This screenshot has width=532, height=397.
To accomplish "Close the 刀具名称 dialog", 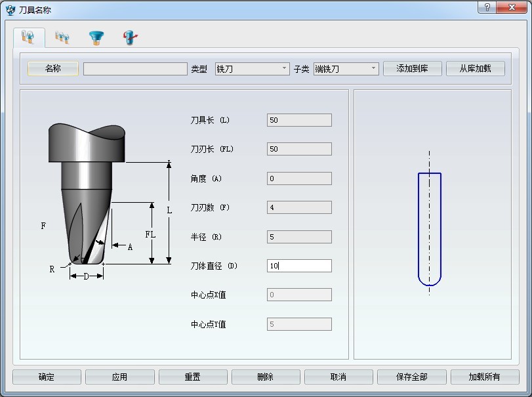I will pos(512,7).
